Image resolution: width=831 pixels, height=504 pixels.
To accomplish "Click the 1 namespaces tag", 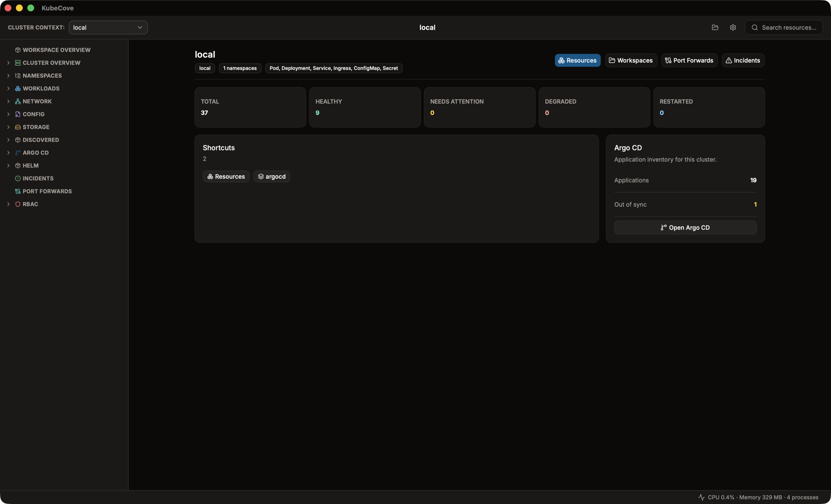I will pos(240,68).
